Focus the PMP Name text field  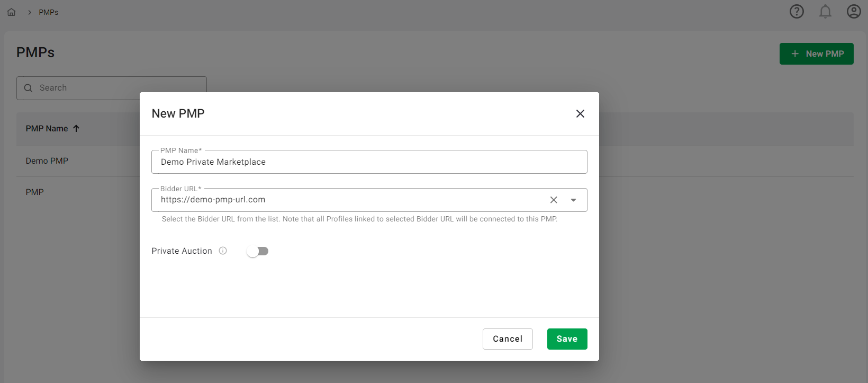[369, 162]
